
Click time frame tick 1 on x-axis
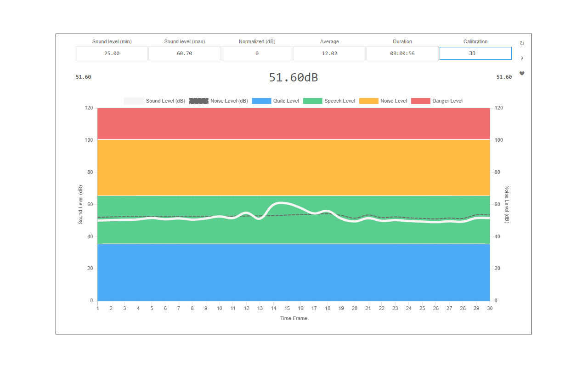pos(98,308)
